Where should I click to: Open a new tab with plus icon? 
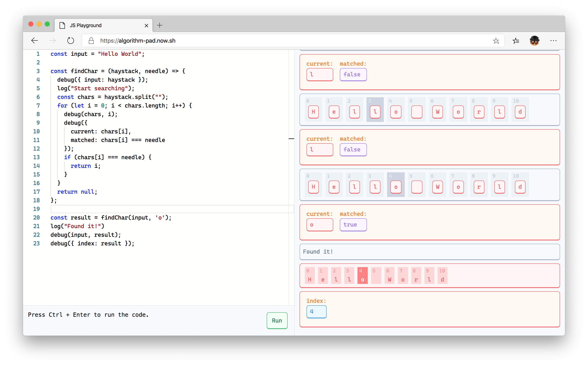[159, 25]
